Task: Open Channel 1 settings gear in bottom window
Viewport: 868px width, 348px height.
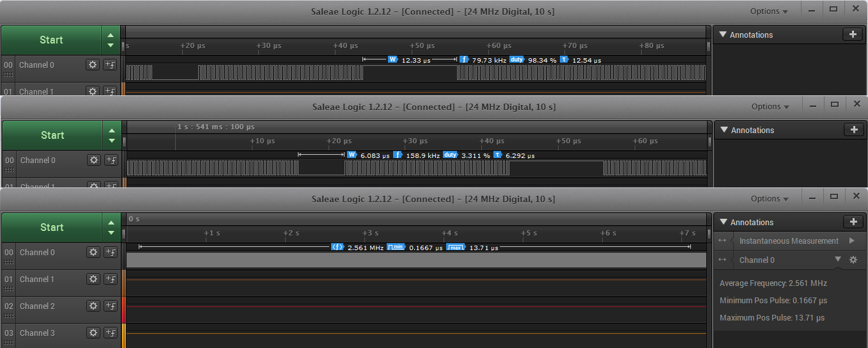Action: point(93,279)
